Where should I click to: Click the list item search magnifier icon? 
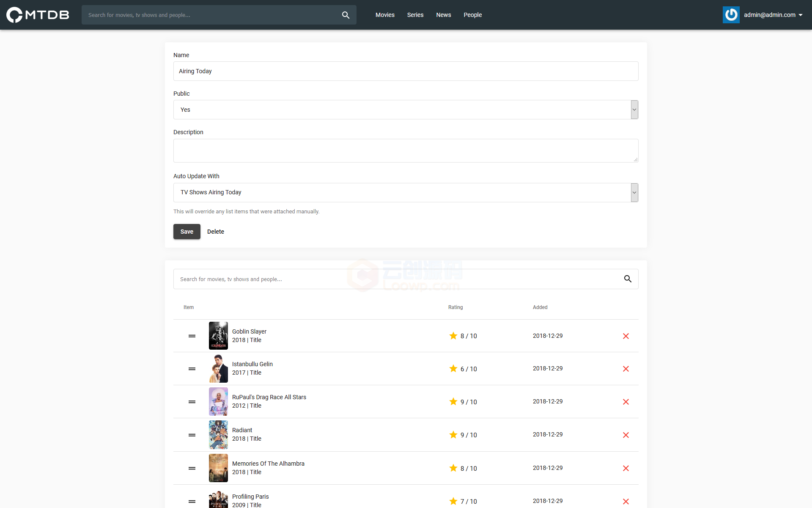click(628, 279)
